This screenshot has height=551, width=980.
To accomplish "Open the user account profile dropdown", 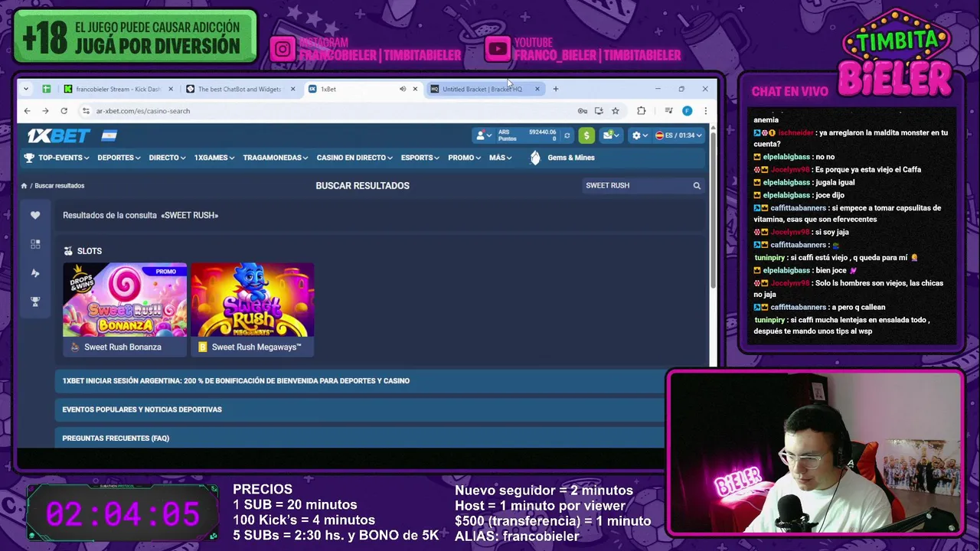I will point(483,135).
